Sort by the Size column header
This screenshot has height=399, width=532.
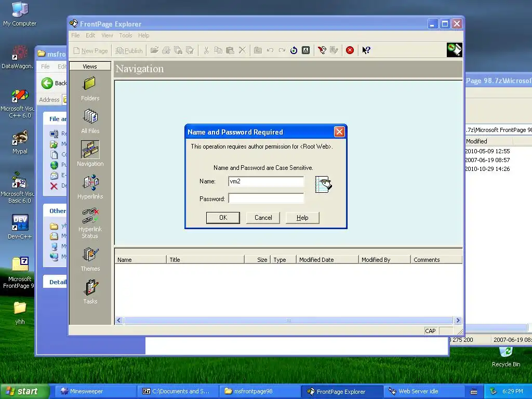click(x=257, y=260)
